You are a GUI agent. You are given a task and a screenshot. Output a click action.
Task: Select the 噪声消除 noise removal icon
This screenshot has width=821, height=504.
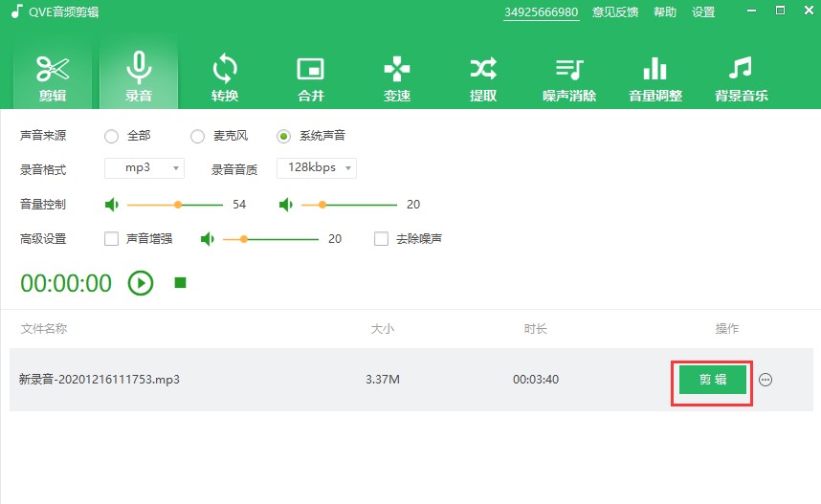pyautogui.click(x=569, y=77)
